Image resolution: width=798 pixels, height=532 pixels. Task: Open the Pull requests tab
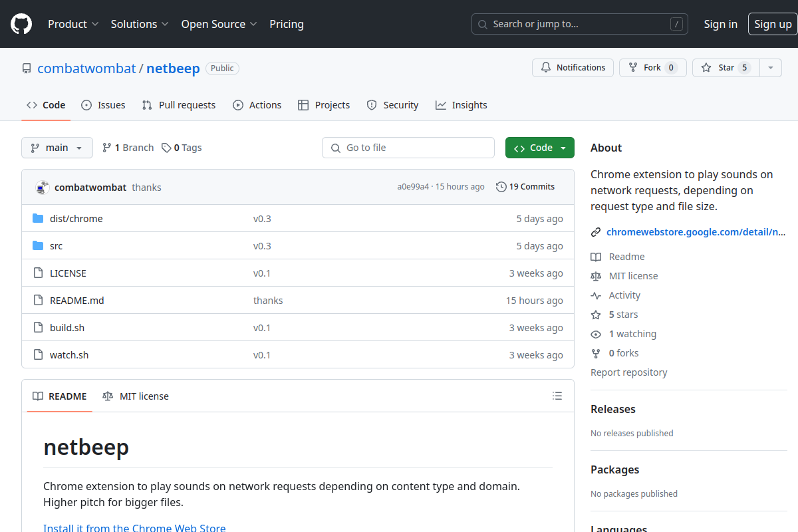coord(179,105)
